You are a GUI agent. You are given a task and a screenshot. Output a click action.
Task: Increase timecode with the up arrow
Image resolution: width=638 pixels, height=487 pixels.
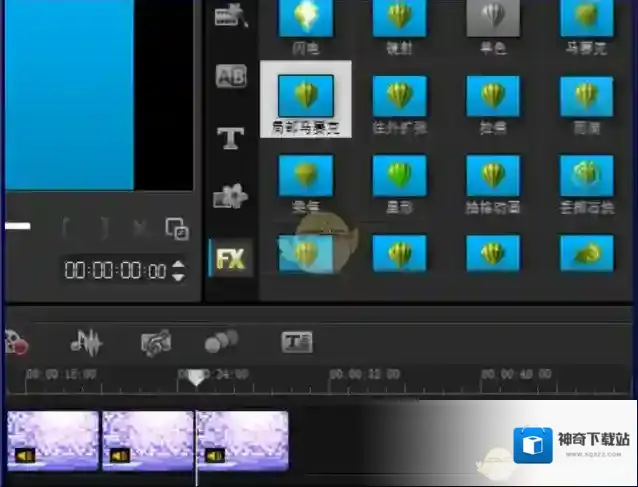(x=178, y=265)
